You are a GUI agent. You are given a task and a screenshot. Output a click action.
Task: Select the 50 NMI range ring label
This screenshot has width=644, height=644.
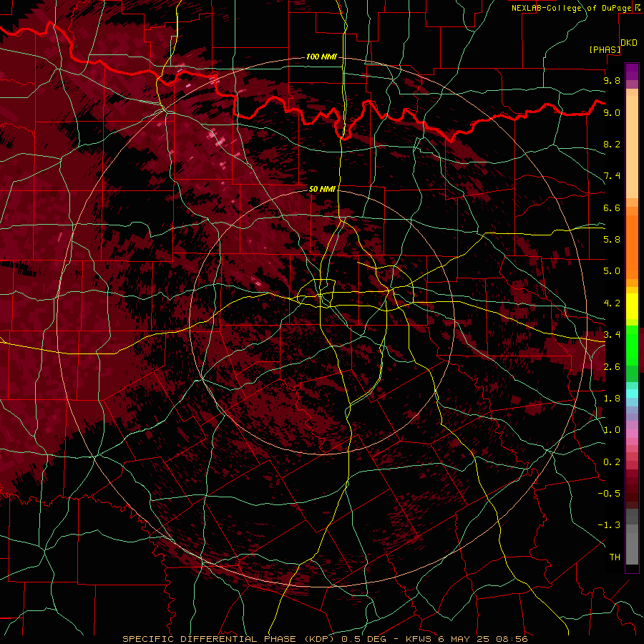(x=322, y=189)
